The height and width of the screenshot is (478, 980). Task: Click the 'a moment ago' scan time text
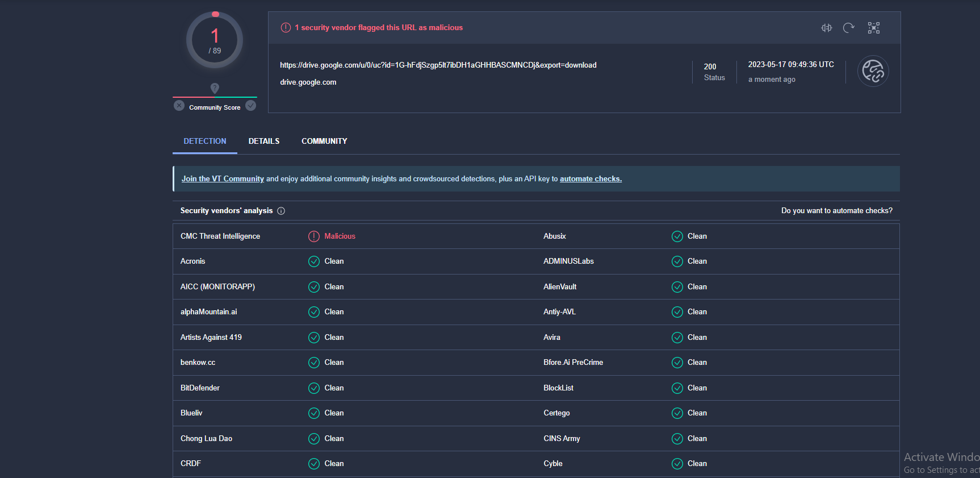coord(772,80)
